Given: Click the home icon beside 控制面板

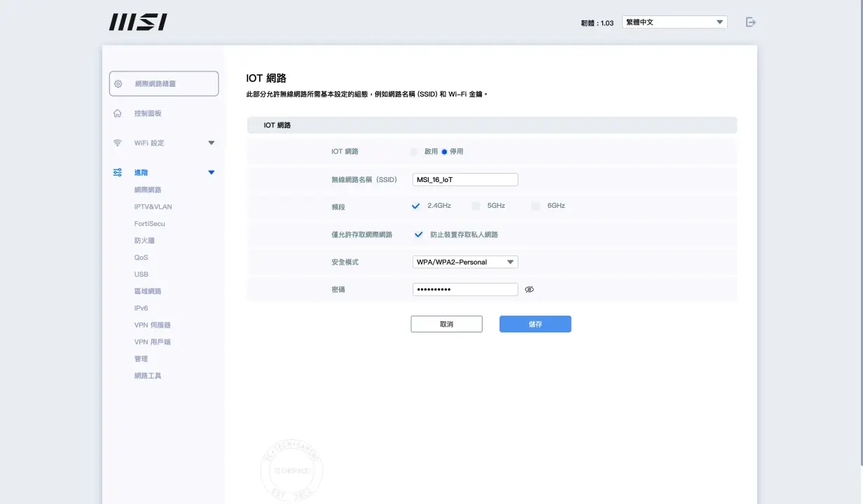Looking at the screenshot, I should pos(118,113).
